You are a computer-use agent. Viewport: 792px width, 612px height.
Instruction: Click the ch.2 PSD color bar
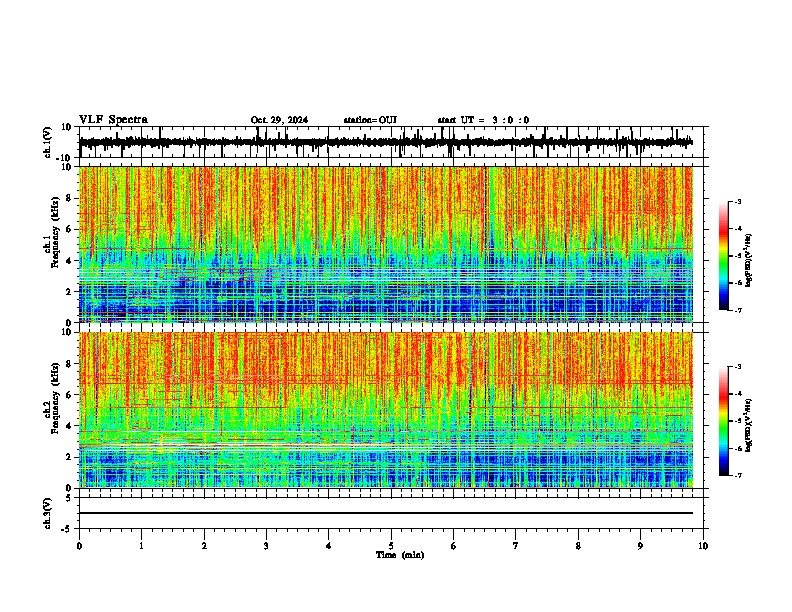724,421
